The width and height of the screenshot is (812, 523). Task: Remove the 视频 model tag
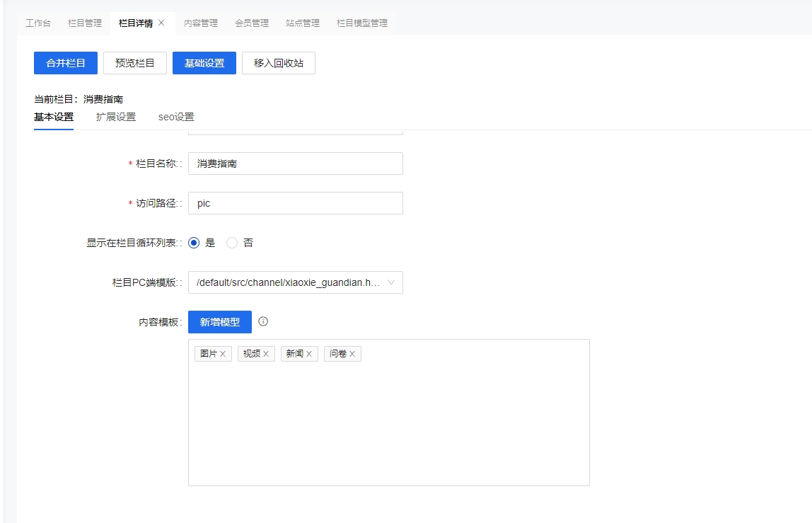(266, 354)
